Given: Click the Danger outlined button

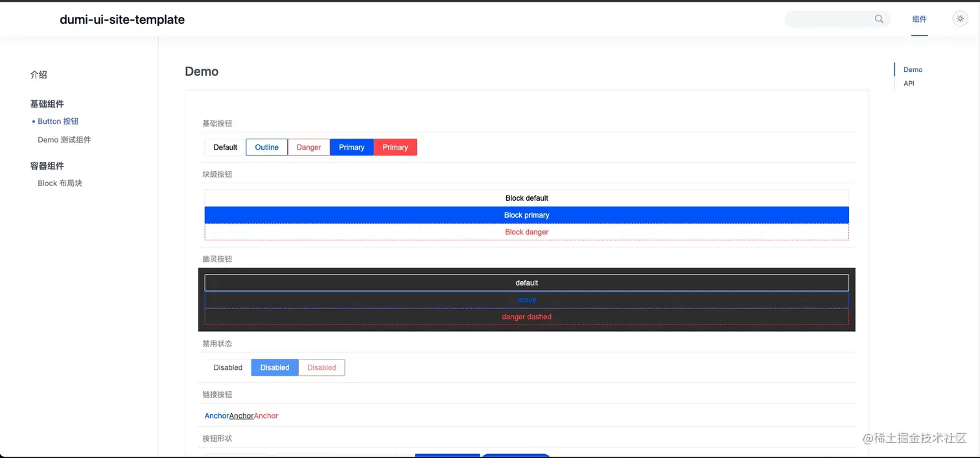Looking at the screenshot, I should coord(309,148).
